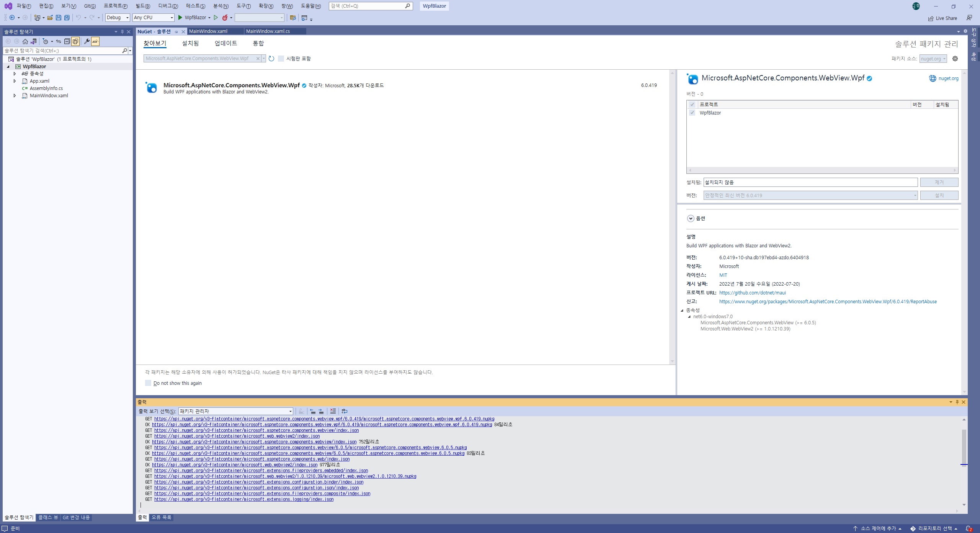Save all files with the double-disk icon
The height and width of the screenshot is (533, 980).
[x=67, y=18]
